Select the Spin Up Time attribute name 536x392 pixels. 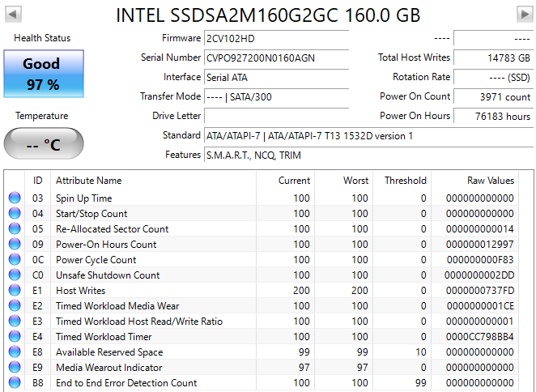83,198
